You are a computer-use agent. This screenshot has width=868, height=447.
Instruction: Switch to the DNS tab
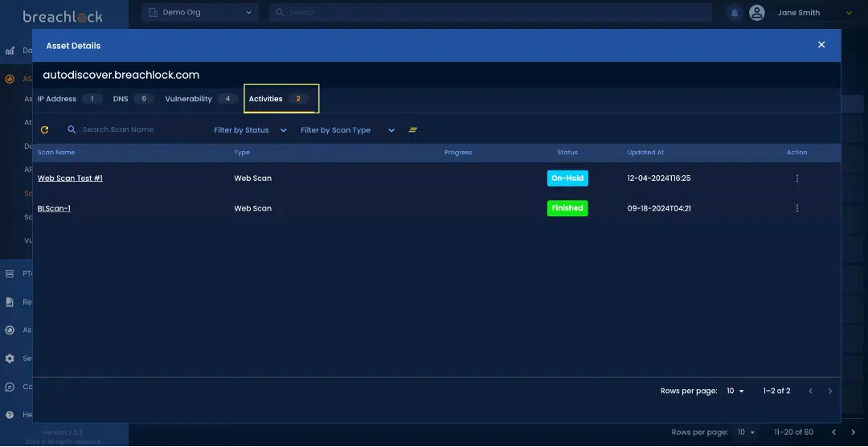133,99
